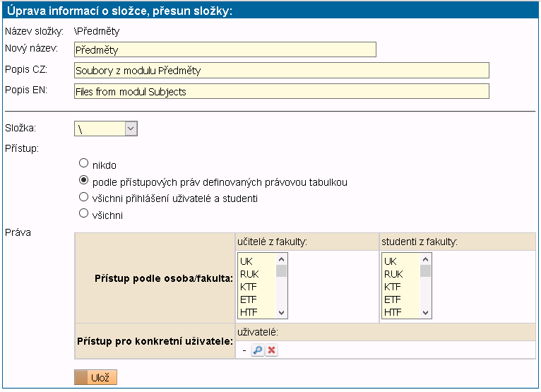Select access by rights table radio option
The width and height of the screenshot is (541, 392).
pos(84,181)
